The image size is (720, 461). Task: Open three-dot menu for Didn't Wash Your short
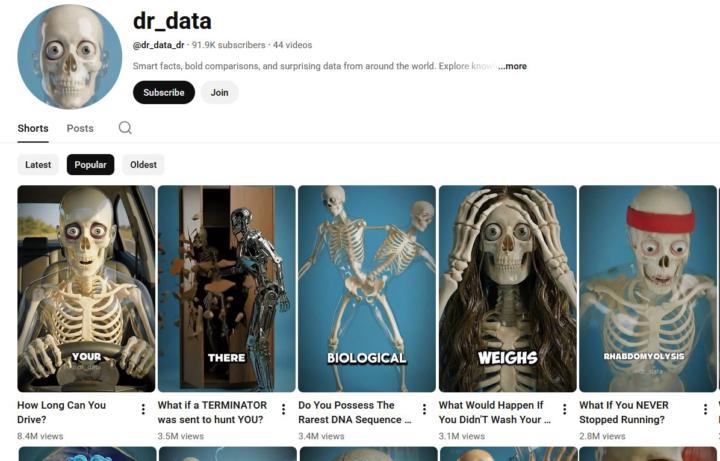point(565,409)
